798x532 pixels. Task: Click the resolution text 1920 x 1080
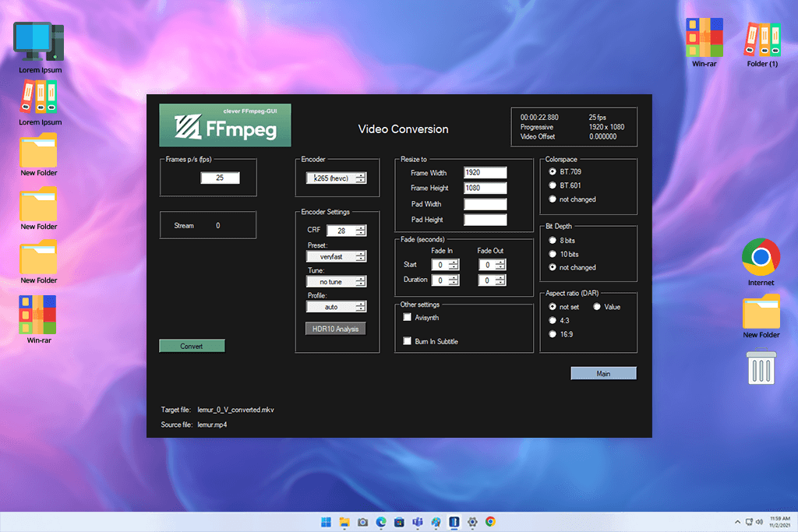point(606,127)
